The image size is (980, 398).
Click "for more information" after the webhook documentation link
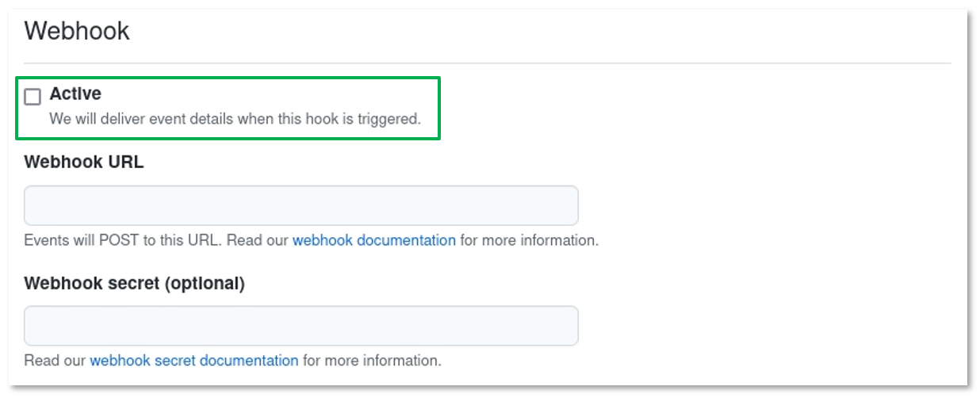pos(529,240)
